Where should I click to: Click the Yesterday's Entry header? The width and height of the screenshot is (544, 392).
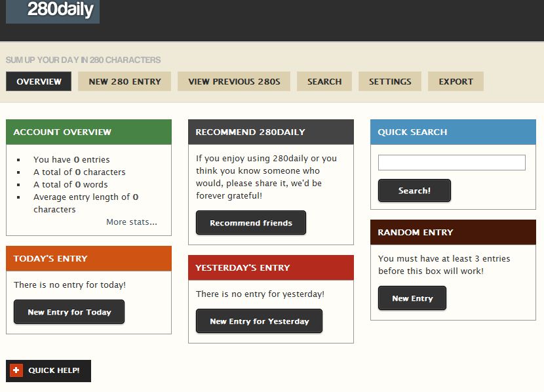[x=271, y=268]
